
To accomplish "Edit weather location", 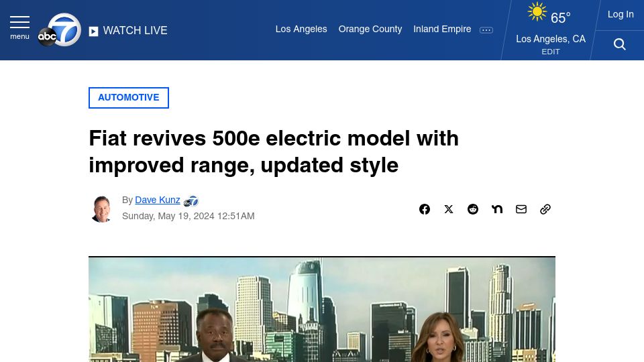I will (551, 52).
